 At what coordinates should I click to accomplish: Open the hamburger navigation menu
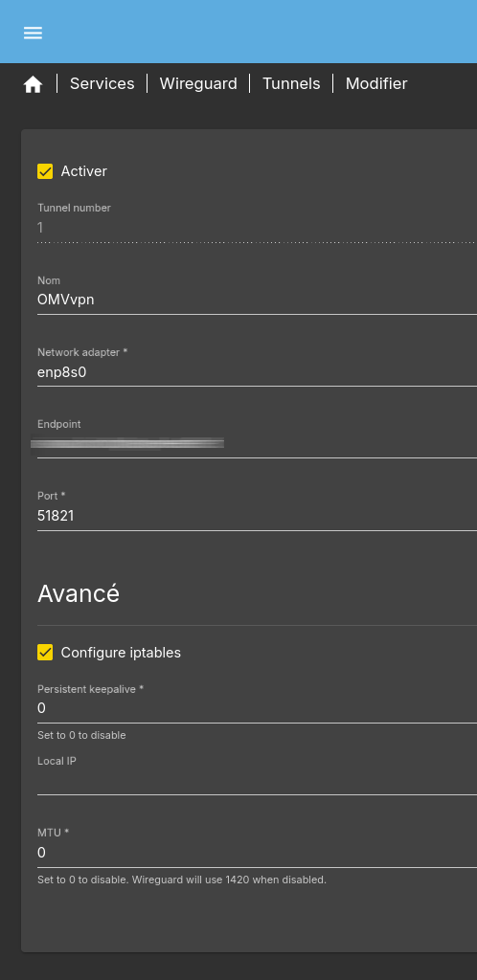tap(34, 33)
